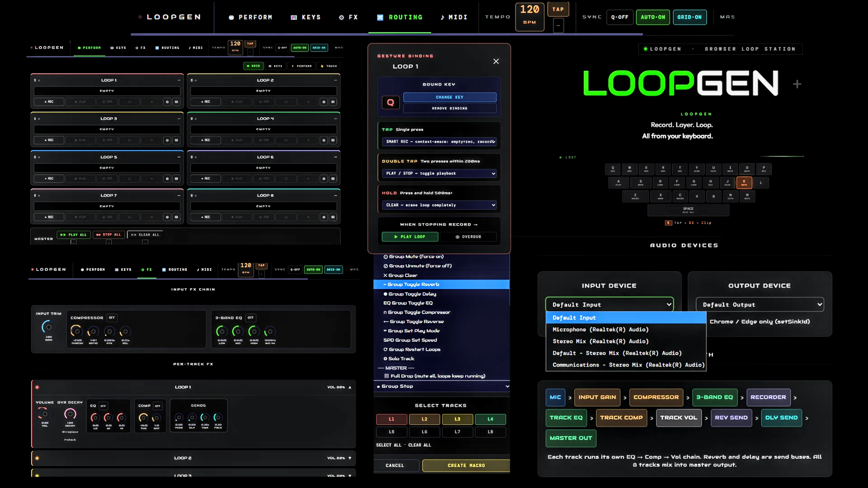868x488 pixels.
Task: Choose Solo Track from action list
Action: 441,359
